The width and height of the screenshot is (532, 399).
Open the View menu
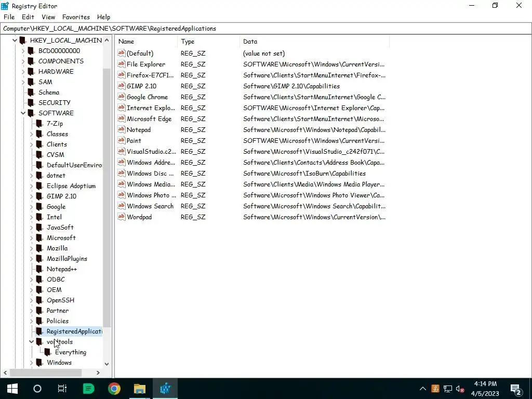tap(48, 17)
